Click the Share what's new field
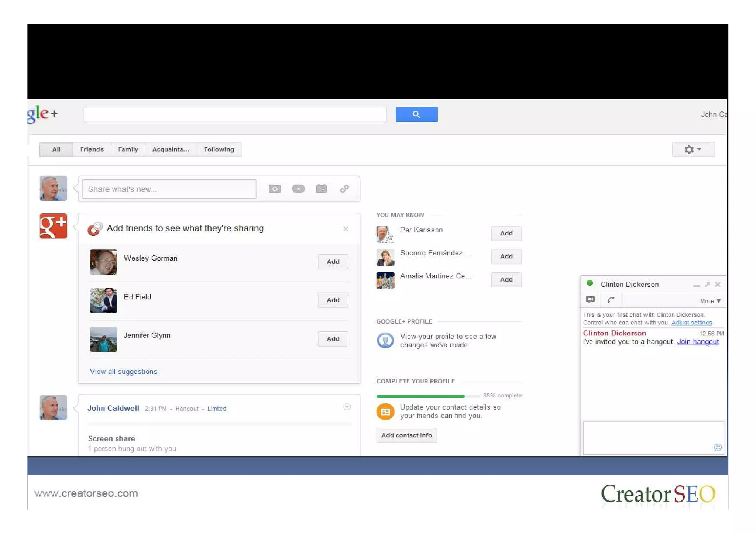The width and height of the screenshot is (756, 534). click(169, 189)
